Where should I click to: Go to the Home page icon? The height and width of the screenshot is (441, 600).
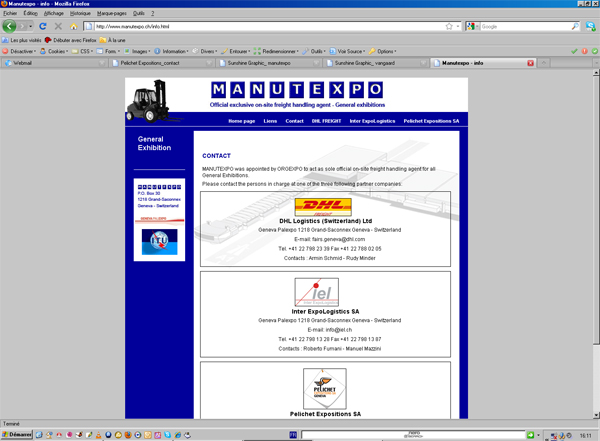(x=73, y=26)
